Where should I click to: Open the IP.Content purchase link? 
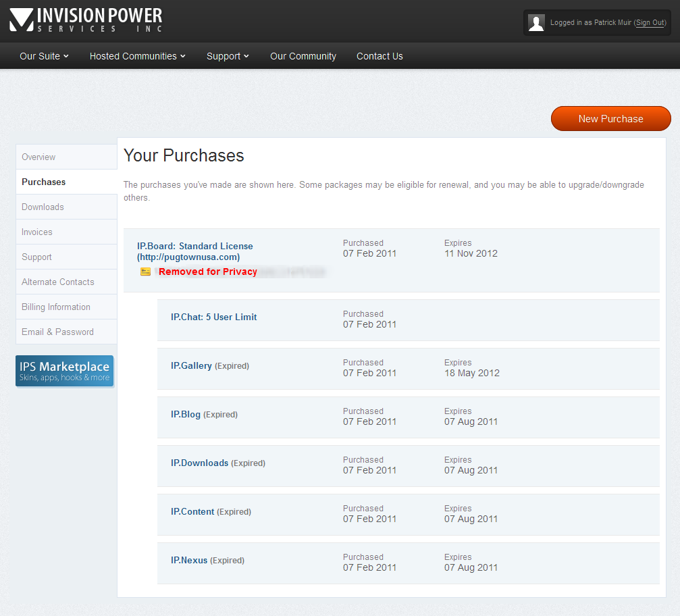(192, 511)
